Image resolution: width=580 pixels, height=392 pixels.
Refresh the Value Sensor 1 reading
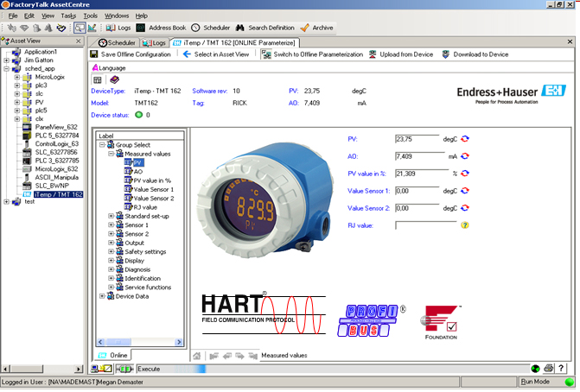465,191
